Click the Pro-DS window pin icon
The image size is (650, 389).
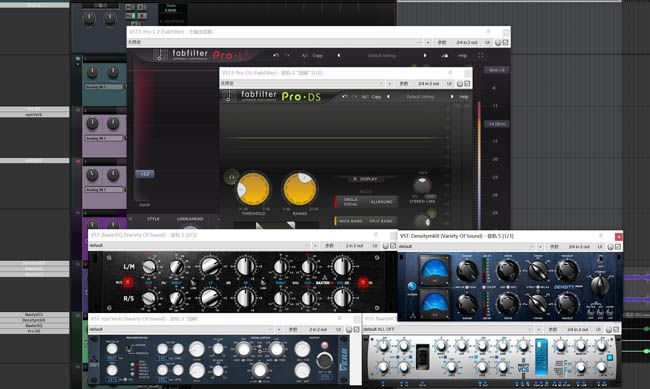pos(450,72)
